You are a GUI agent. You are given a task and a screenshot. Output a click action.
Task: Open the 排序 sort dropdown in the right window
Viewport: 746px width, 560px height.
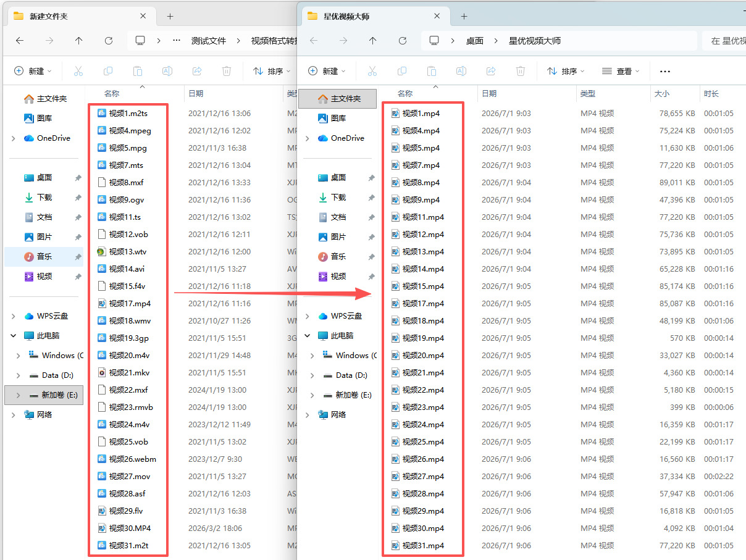[566, 71]
